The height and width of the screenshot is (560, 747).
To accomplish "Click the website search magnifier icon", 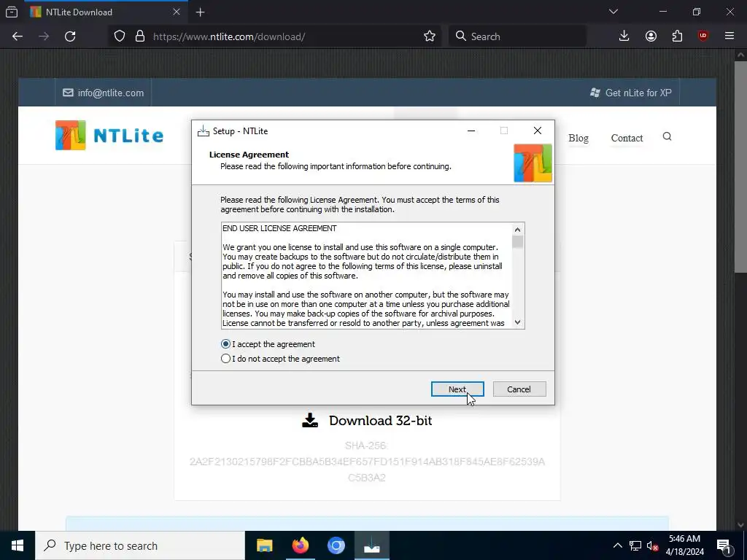I will pyautogui.click(x=667, y=136).
